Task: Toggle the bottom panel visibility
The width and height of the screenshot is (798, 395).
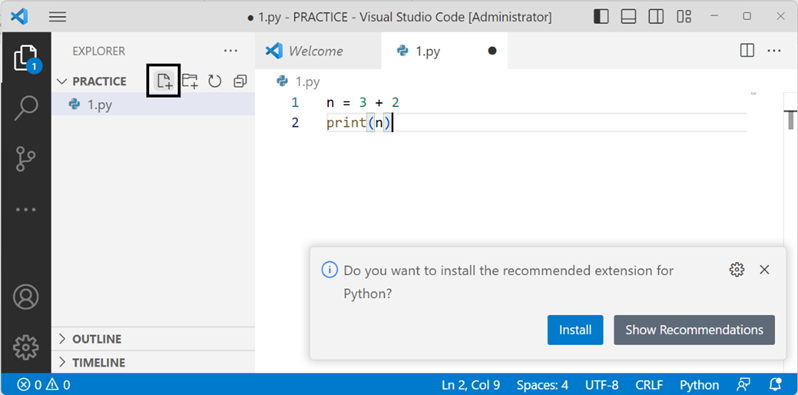Action: (629, 17)
